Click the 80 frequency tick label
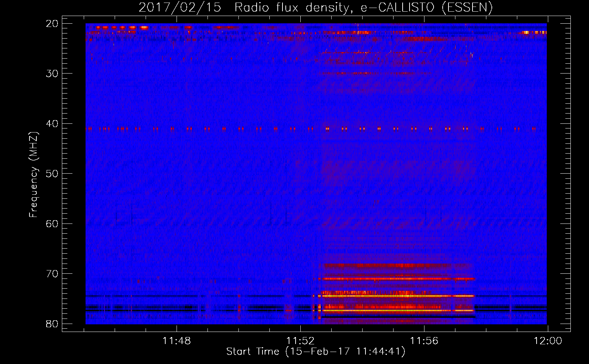The image size is (589, 364). tap(52, 324)
